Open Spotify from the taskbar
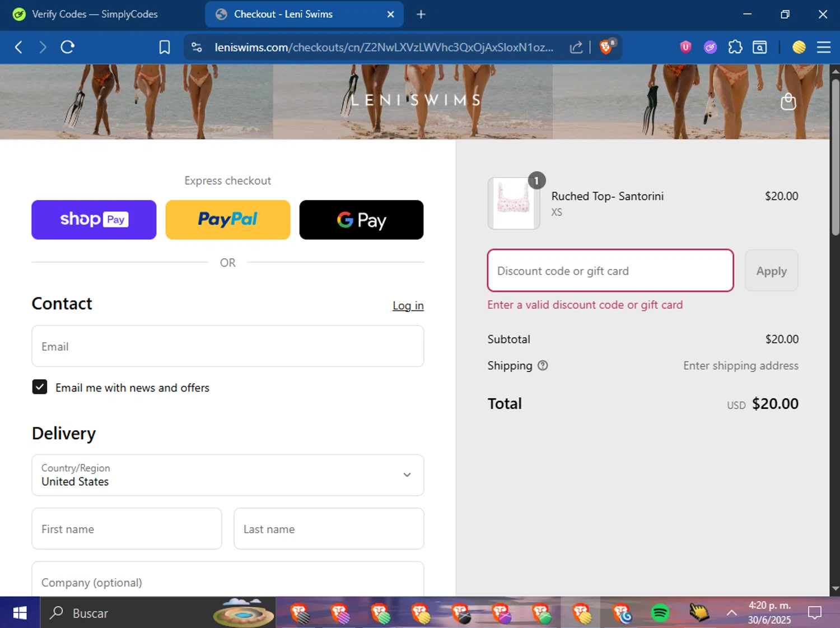Screen dimensions: 840x628 [660, 613]
